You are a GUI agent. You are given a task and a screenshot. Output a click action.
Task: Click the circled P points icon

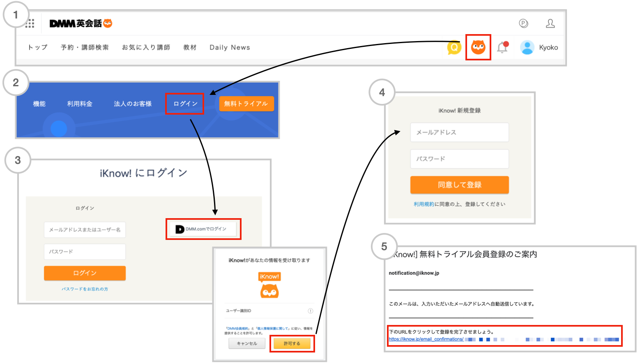point(523,23)
